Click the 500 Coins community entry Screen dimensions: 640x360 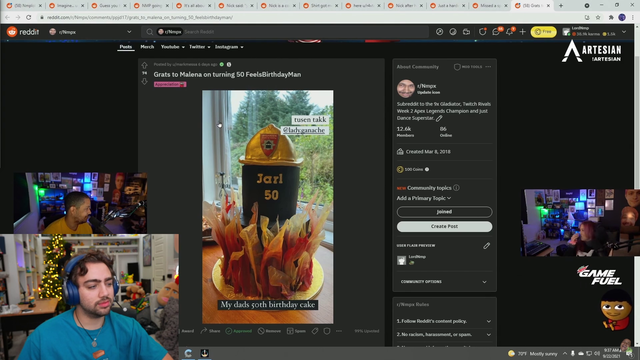(x=413, y=169)
